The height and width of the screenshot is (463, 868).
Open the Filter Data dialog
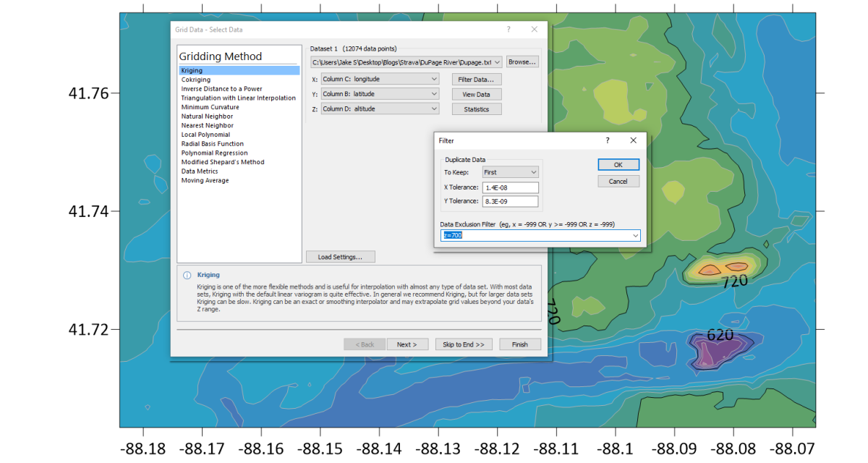pyautogui.click(x=476, y=79)
